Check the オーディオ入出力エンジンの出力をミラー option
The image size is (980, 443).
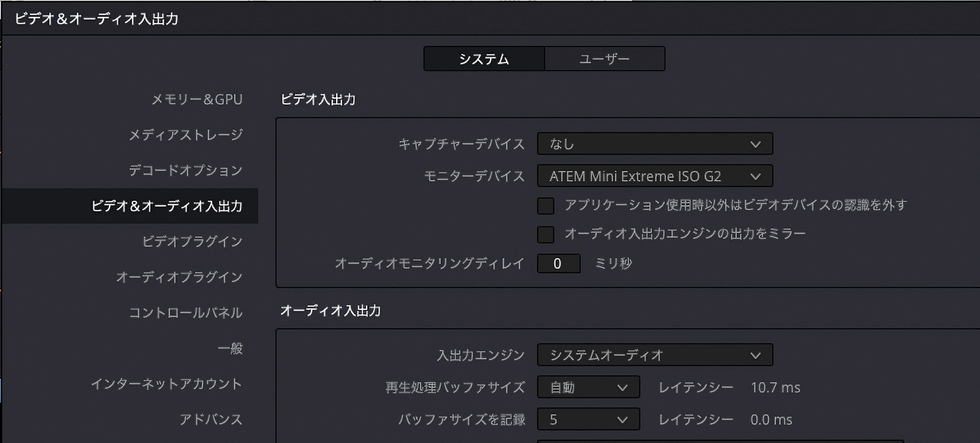click(x=546, y=234)
